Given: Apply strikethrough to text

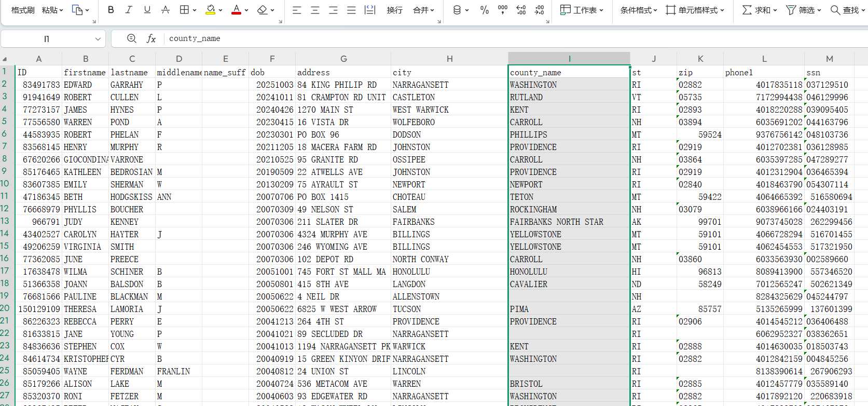Looking at the screenshot, I should click(166, 10).
